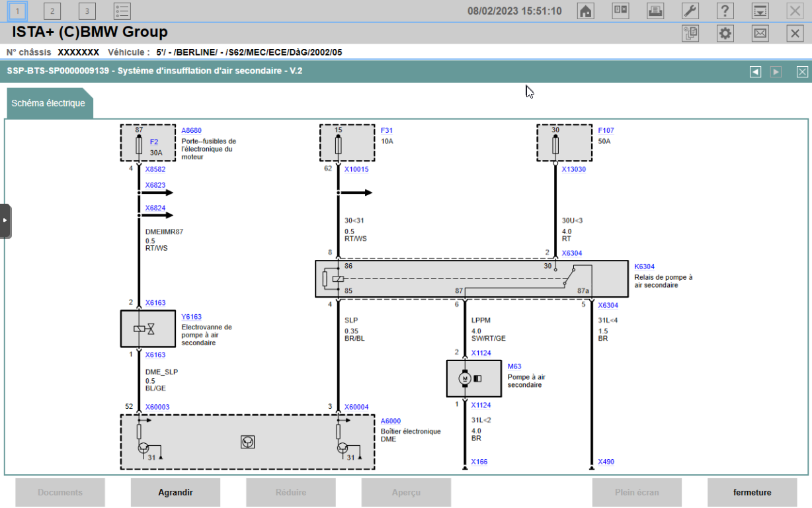The height and width of the screenshot is (508, 812).
Task: Go to previous diagram with left arrow
Action: click(755, 71)
